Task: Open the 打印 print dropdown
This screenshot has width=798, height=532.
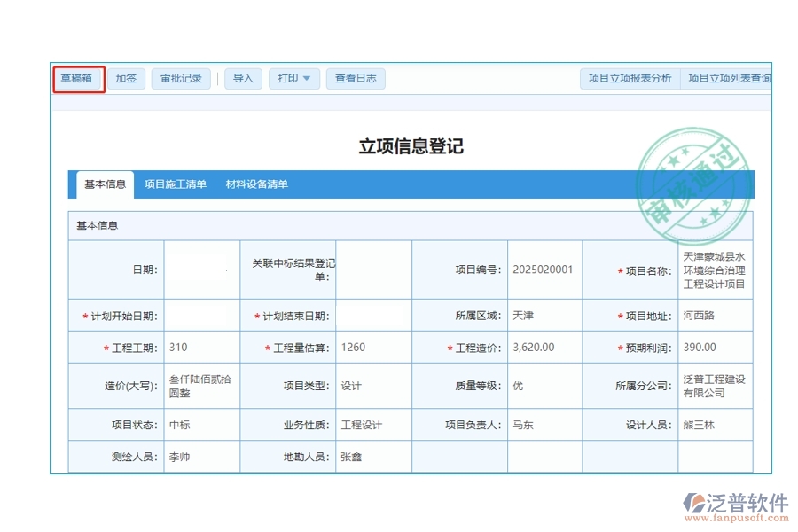Action: click(x=293, y=78)
